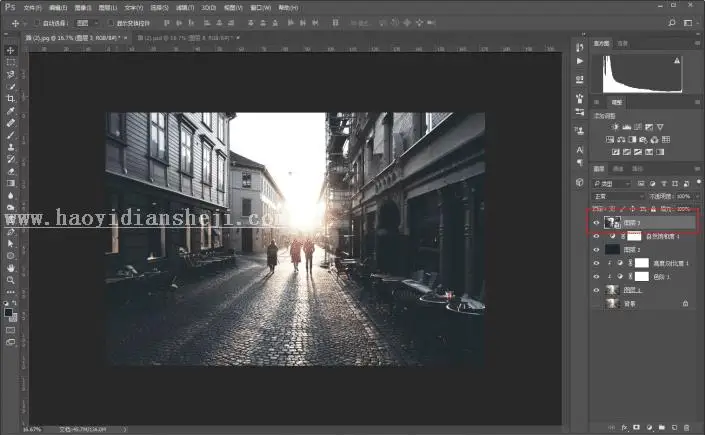Image resolution: width=705 pixels, height=435 pixels.
Task: Swap foreground and background colors
Action: [14, 303]
